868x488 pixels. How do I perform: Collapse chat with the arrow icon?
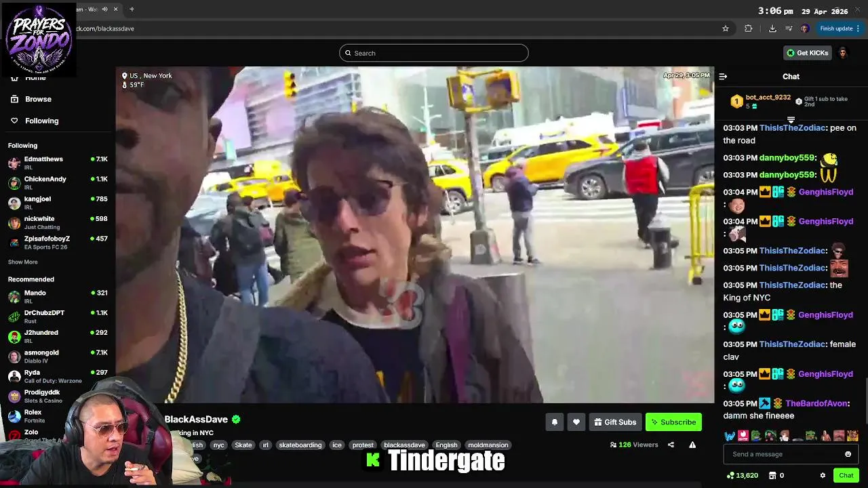[723, 77]
